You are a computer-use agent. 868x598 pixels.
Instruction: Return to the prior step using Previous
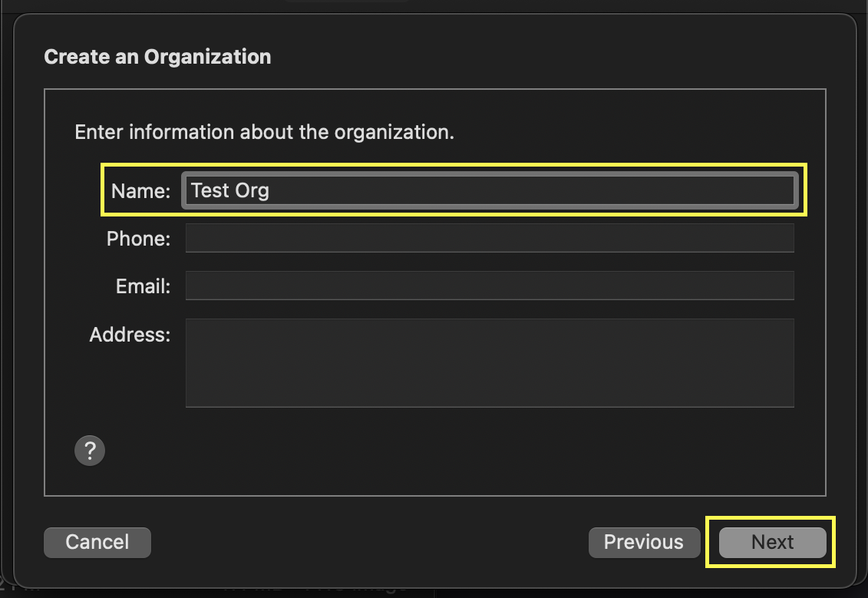[x=644, y=542]
